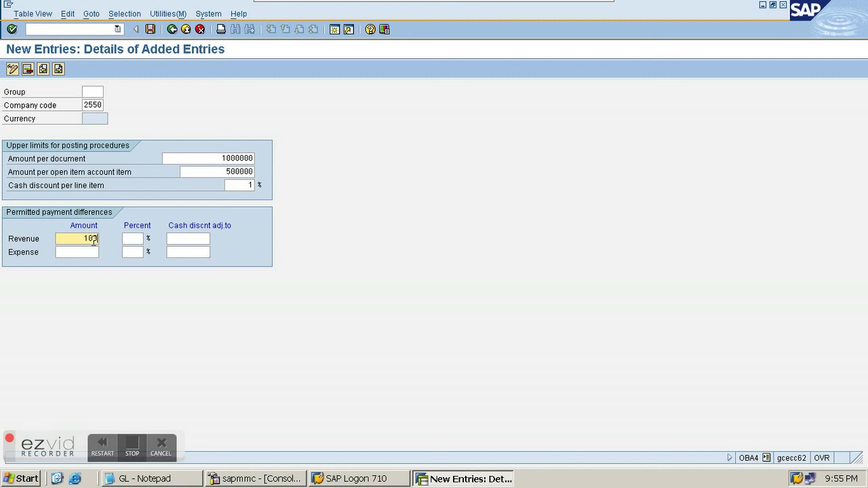Switch to SAP Logon 710 in the taskbar

(359, 479)
